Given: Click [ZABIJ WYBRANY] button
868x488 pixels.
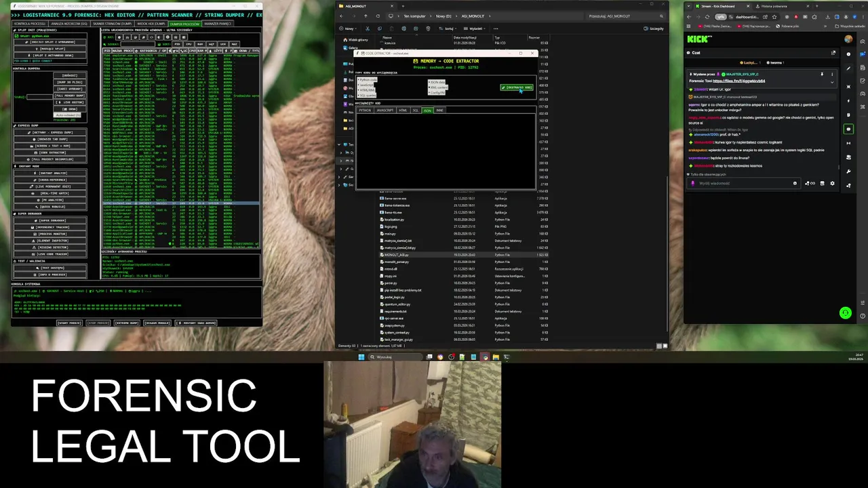Looking at the screenshot, I should click(70, 89).
